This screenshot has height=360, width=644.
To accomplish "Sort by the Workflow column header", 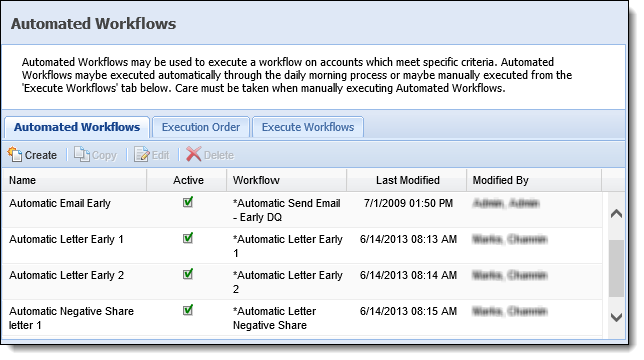I will click(x=287, y=180).
